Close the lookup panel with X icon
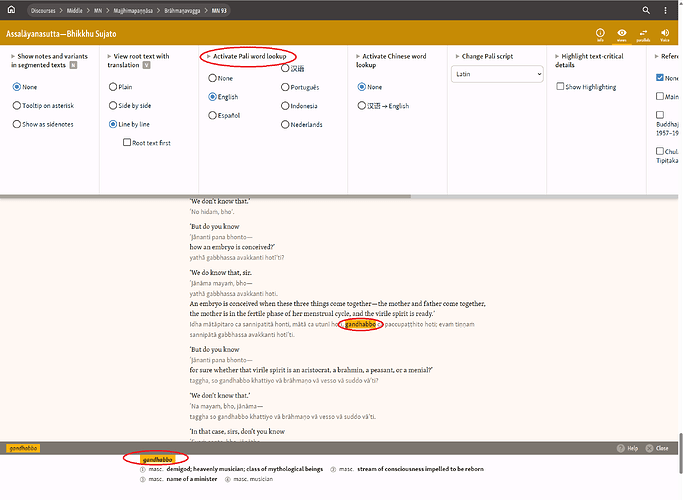This screenshot has height=500, width=683. [x=649, y=448]
